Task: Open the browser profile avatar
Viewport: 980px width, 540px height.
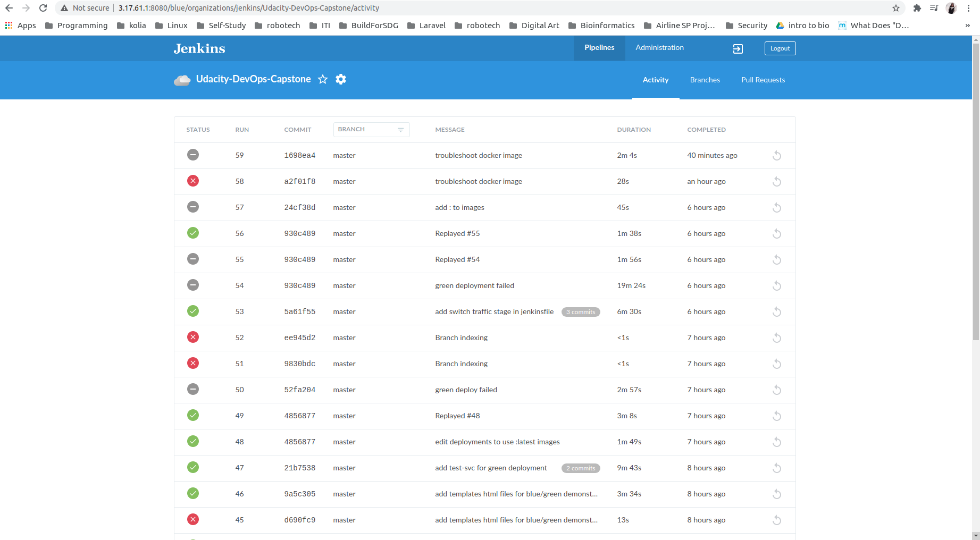Action: coord(952,8)
